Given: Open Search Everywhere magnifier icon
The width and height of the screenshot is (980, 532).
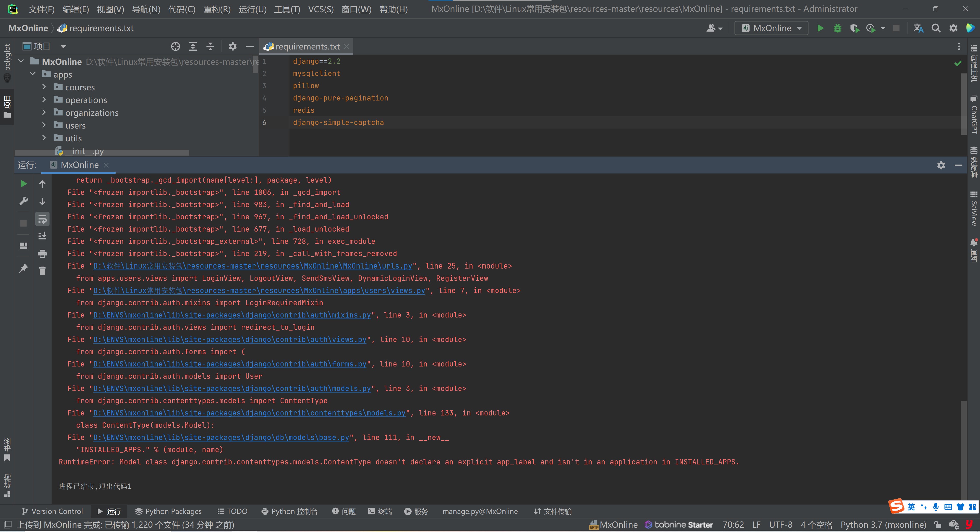Looking at the screenshot, I should (936, 28).
